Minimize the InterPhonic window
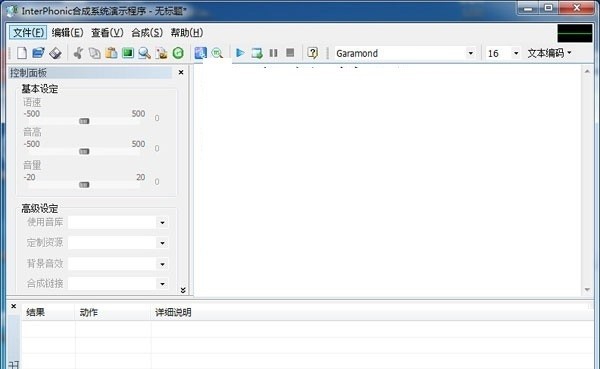Viewport: 600px width, 369px height. [528, 8]
